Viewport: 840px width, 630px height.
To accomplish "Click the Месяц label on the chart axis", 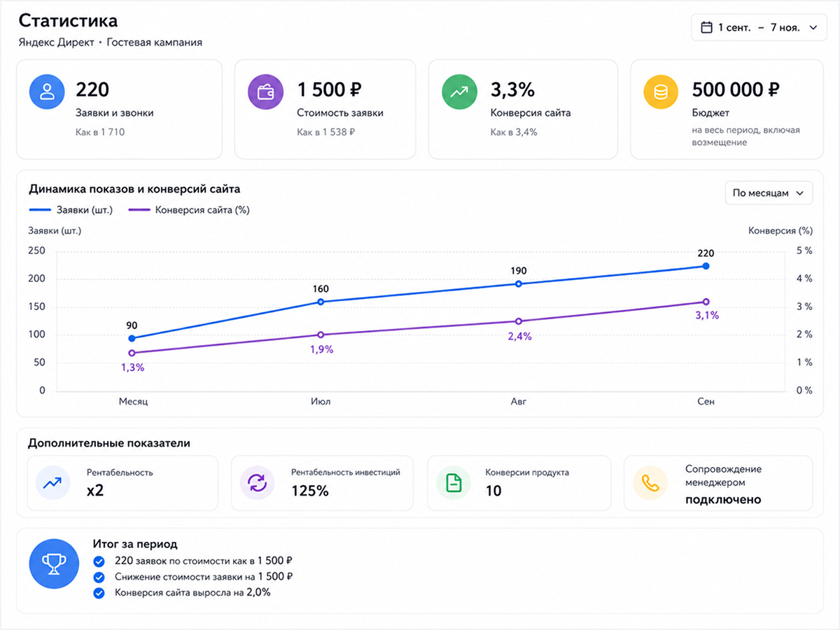I will click(133, 402).
